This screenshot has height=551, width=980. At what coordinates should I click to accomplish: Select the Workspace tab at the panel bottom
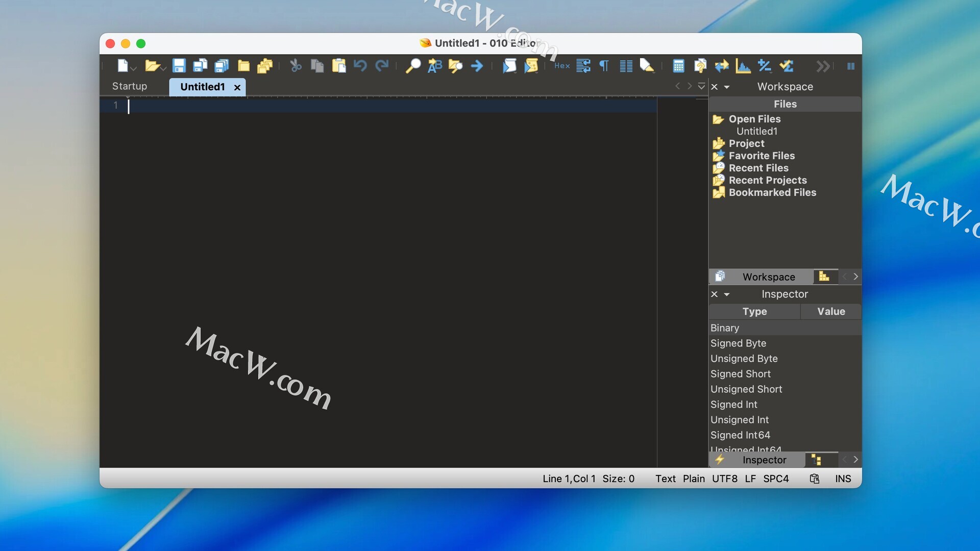point(761,277)
